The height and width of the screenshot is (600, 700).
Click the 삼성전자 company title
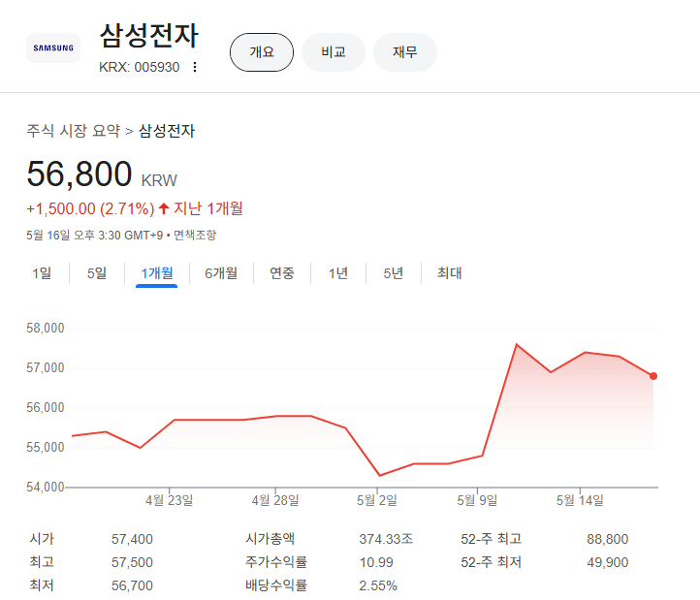[148, 36]
